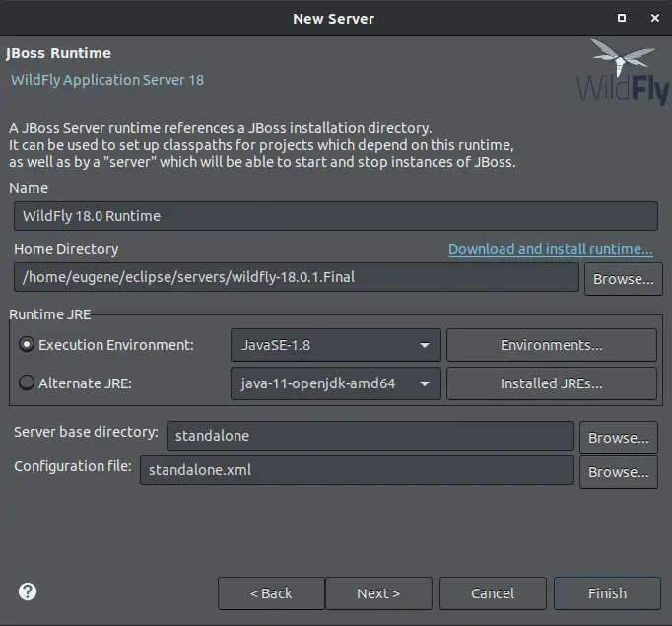Open the java-11-openjdk-amd64 JRE dropdown
This screenshot has height=626, width=672.
[x=336, y=383]
